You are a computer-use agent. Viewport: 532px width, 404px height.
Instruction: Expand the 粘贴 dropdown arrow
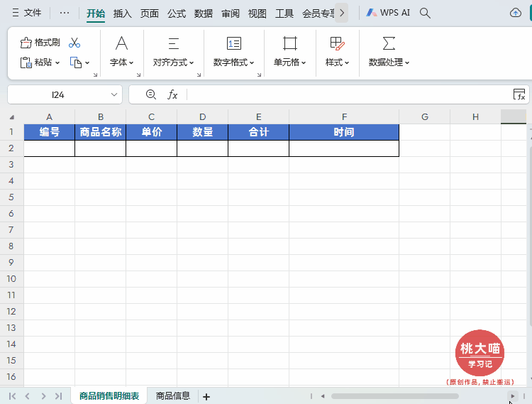click(57, 62)
